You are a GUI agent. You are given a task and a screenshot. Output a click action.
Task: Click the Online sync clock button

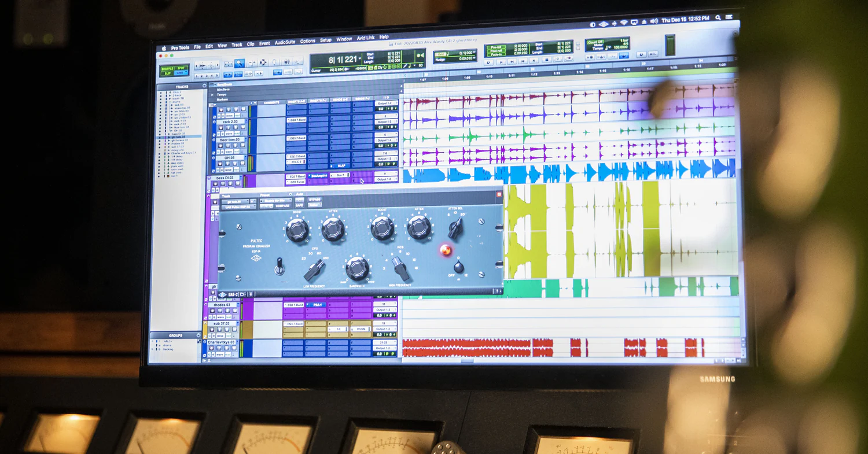pyautogui.click(x=488, y=62)
